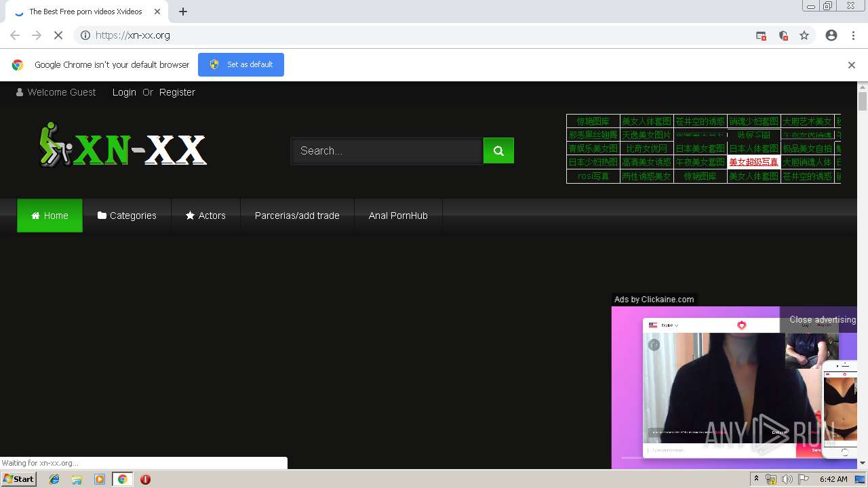Click the Login link
This screenshot has height=488, width=868.
124,92
